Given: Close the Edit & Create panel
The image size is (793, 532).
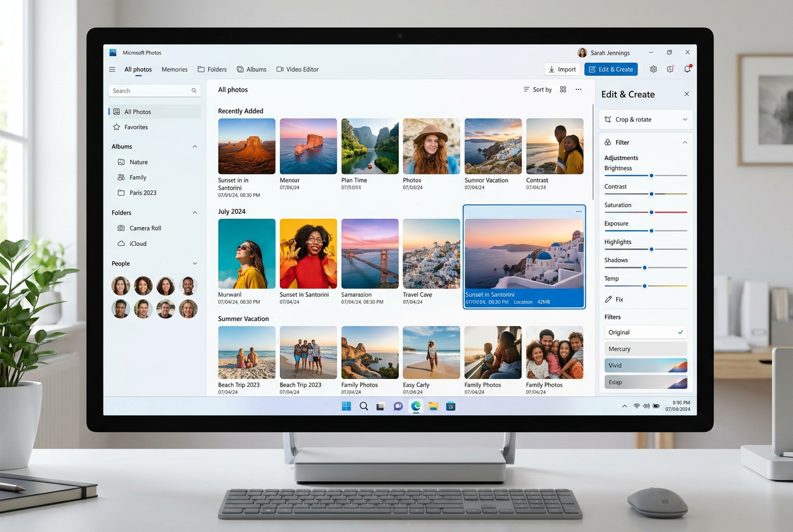Looking at the screenshot, I should (x=686, y=94).
